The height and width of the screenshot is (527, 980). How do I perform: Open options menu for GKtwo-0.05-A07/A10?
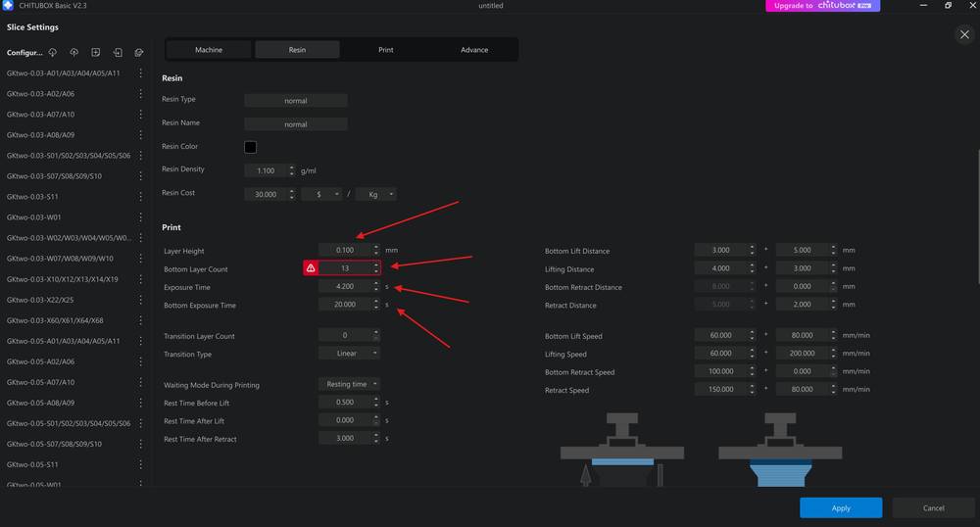[x=140, y=382]
